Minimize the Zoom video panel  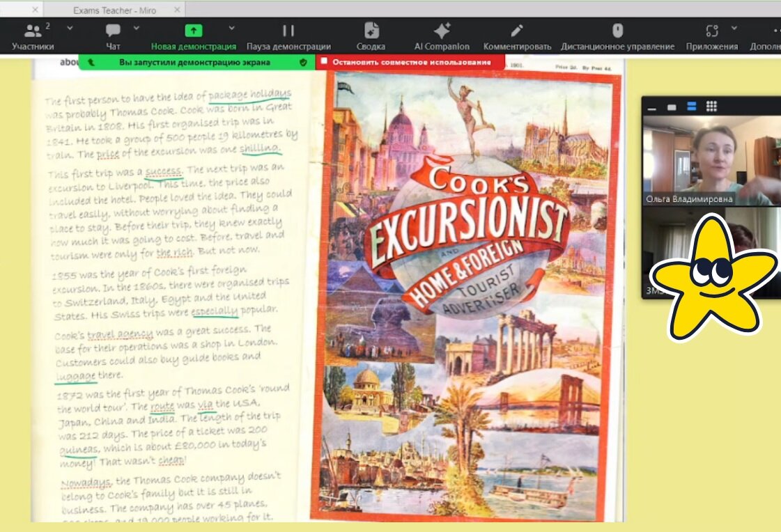point(652,107)
